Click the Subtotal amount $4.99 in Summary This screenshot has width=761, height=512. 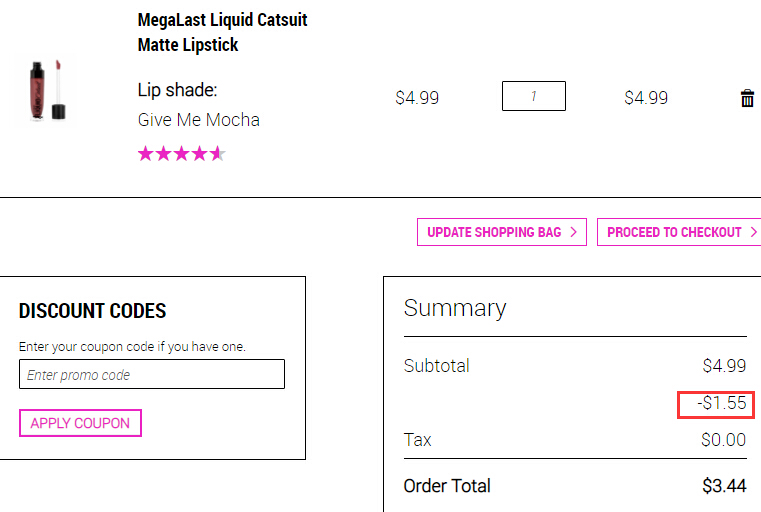(724, 365)
